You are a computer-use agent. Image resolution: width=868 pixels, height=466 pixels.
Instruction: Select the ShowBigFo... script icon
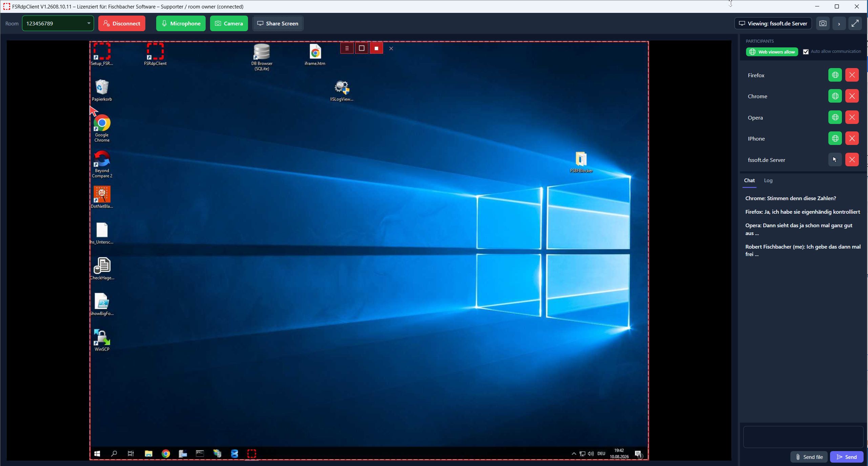click(102, 304)
